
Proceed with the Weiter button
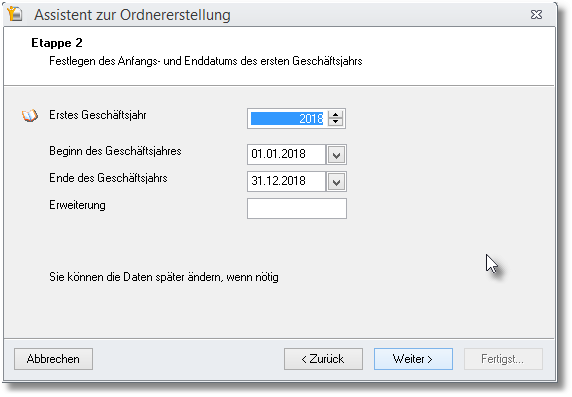point(413,359)
